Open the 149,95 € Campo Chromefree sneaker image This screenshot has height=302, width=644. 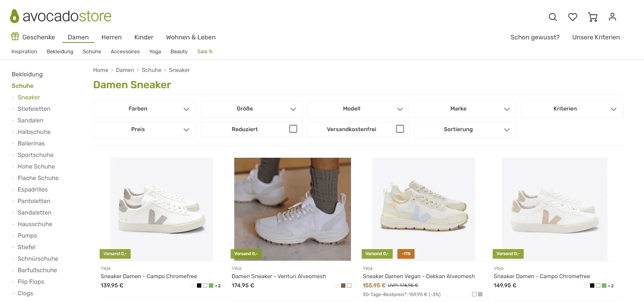(x=555, y=209)
